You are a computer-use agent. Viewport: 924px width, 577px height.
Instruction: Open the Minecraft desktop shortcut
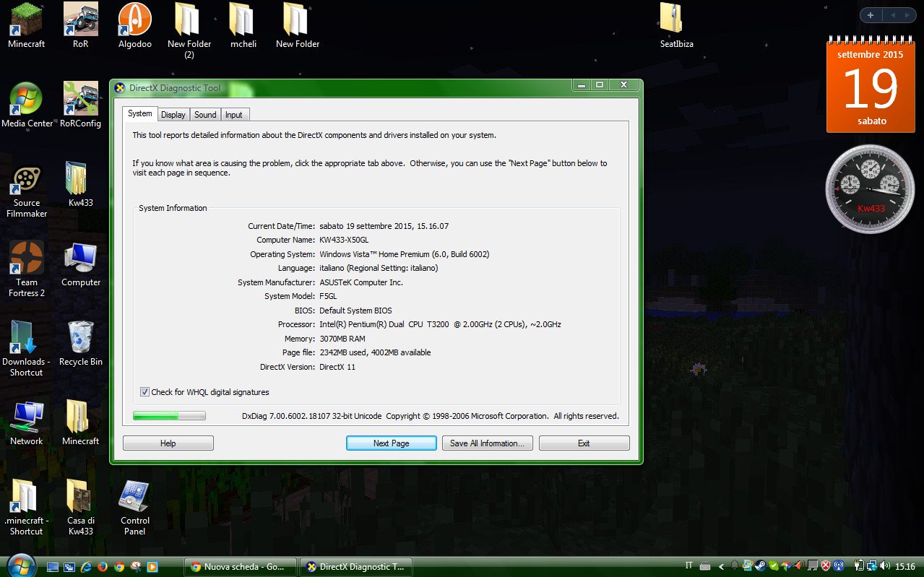coord(26,25)
